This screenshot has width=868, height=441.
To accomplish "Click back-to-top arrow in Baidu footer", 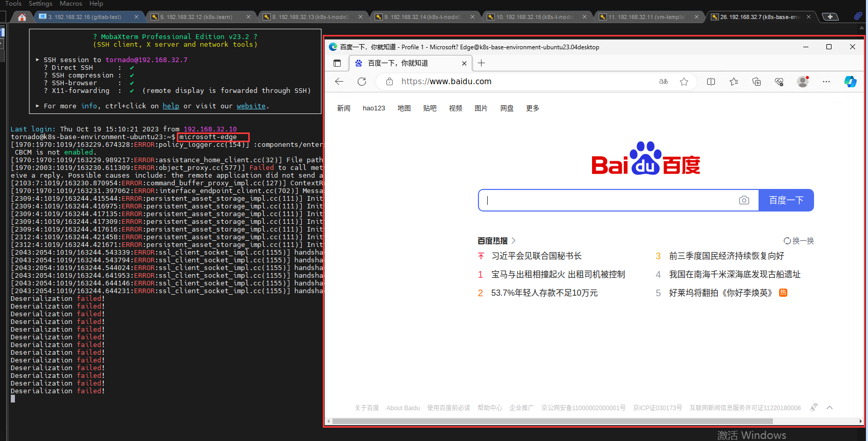I will tap(829, 408).
